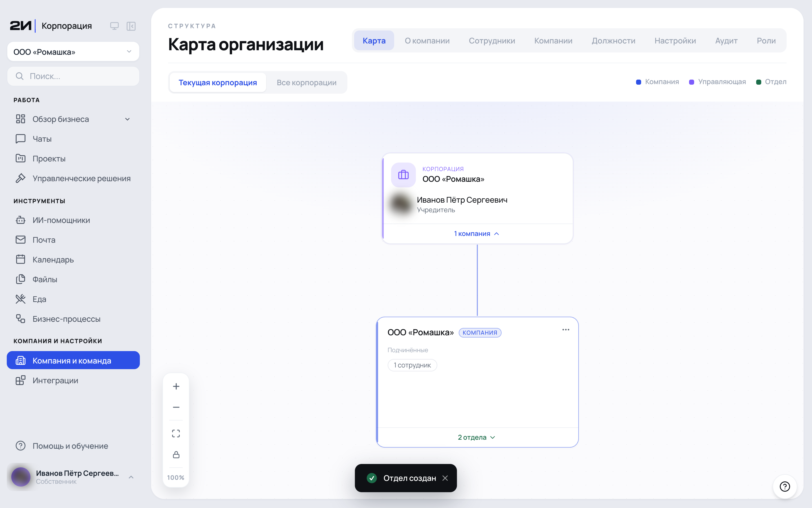Open the round help question button
The image size is (812, 508).
[x=785, y=486]
